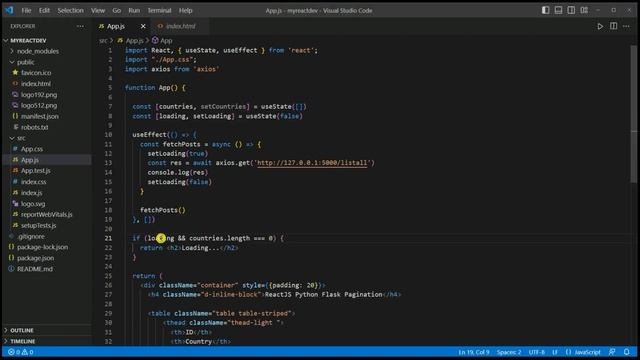The height and width of the screenshot is (360, 640).
Task: Open package-lock.json file
Action: [x=42, y=247]
